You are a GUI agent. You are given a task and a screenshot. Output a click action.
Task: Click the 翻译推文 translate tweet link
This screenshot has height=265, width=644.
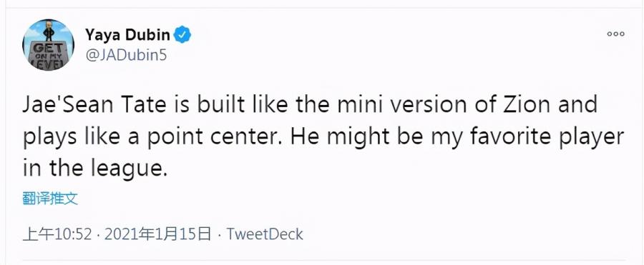pyautogui.click(x=50, y=199)
